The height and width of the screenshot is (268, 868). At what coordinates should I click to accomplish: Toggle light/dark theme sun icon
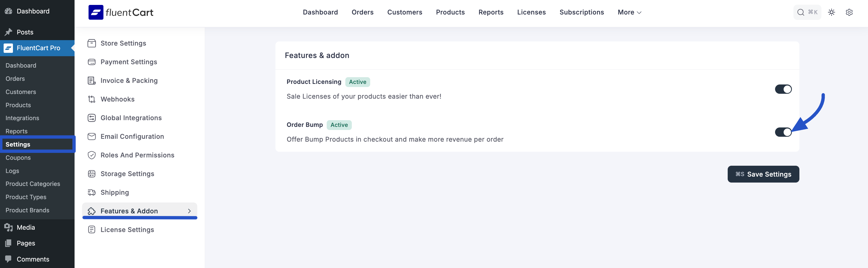tap(831, 12)
